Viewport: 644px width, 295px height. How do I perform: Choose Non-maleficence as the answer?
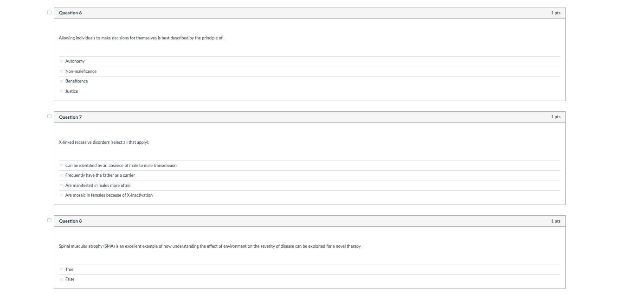[x=61, y=71]
